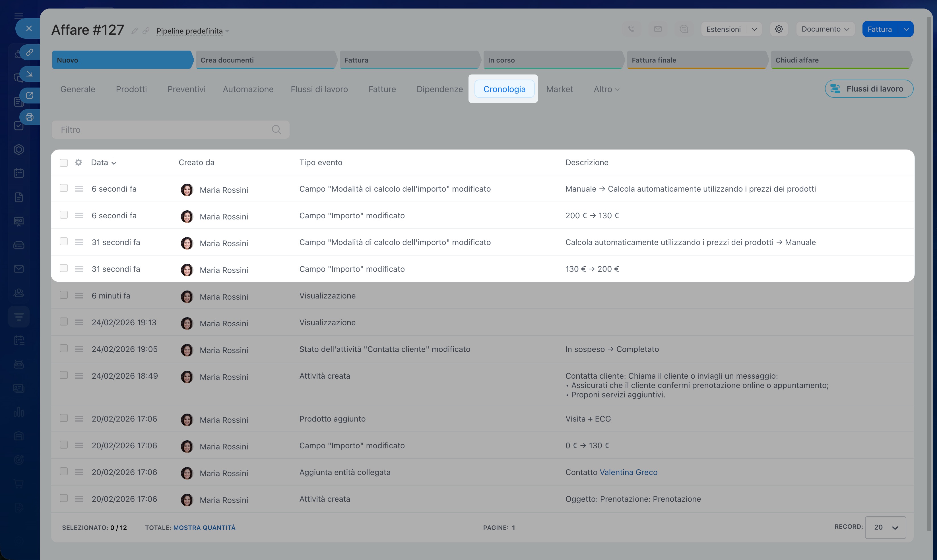Click the Filtro search input field
This screenshot has width=937, height=560.
(x=162, y=130)
